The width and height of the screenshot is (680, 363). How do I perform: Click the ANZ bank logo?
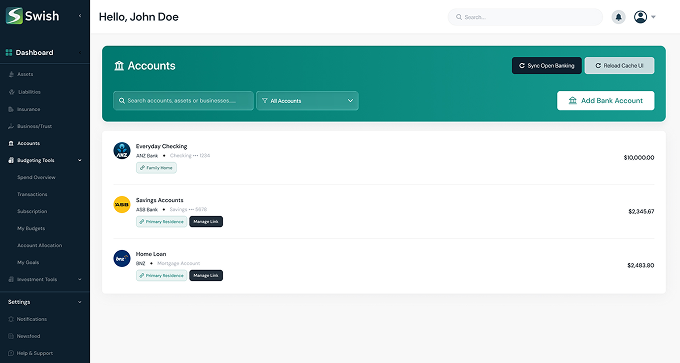click(122, 150)
